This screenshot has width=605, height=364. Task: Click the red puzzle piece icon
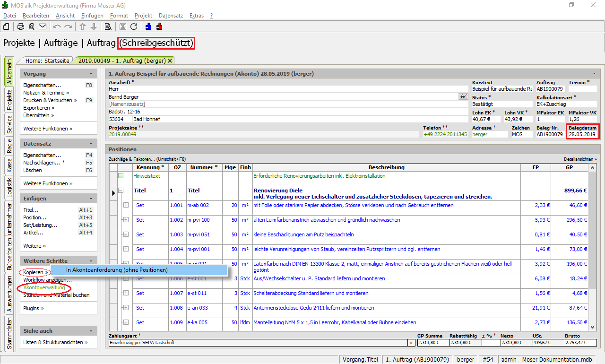coord(159,26)
